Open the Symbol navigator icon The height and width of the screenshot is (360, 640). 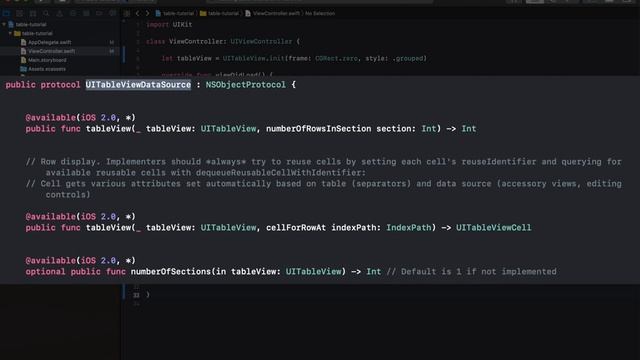(33, 13)
